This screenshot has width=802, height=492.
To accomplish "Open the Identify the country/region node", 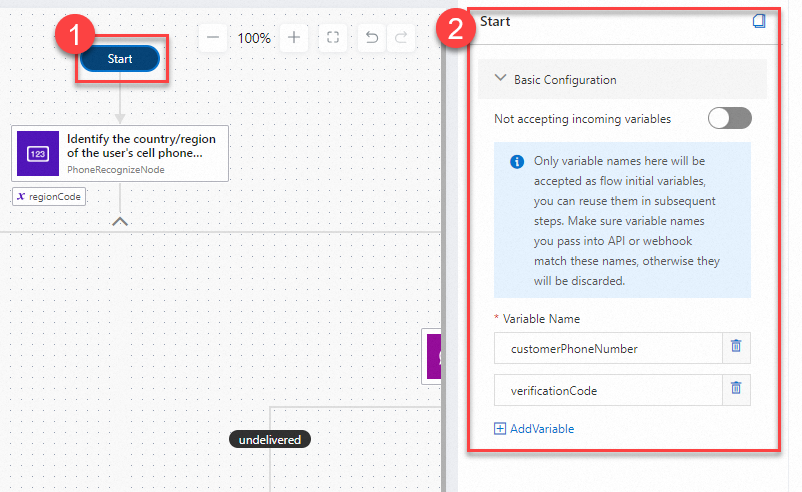I will (x=120, y=153).
